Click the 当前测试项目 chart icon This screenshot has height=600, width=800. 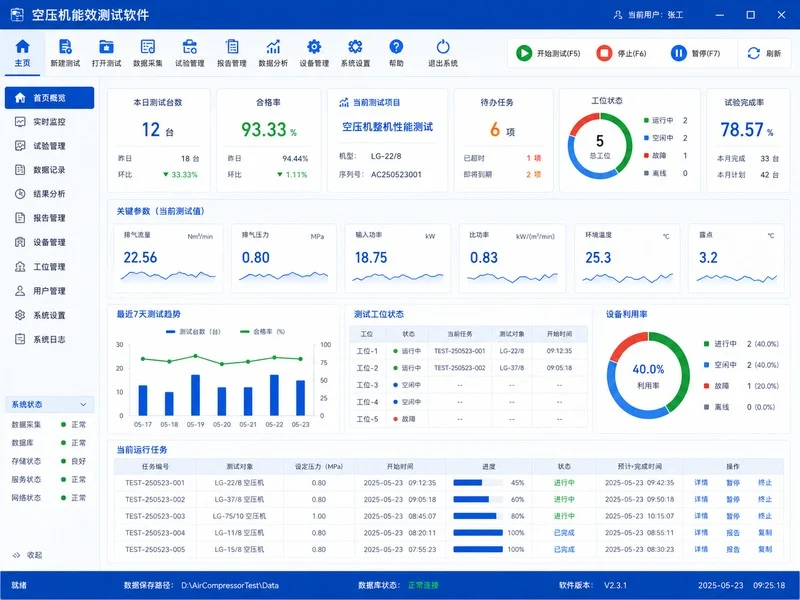[x=344, y=103]
